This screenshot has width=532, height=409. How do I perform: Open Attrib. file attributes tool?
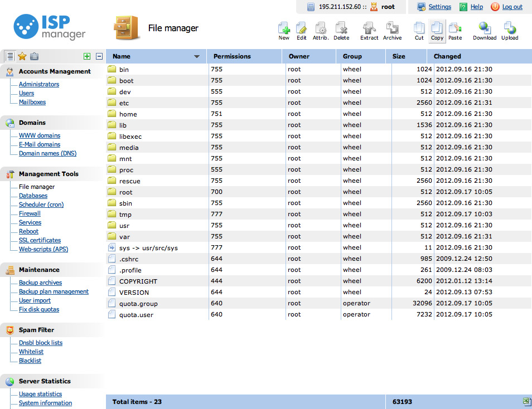[x=321, y=28]
